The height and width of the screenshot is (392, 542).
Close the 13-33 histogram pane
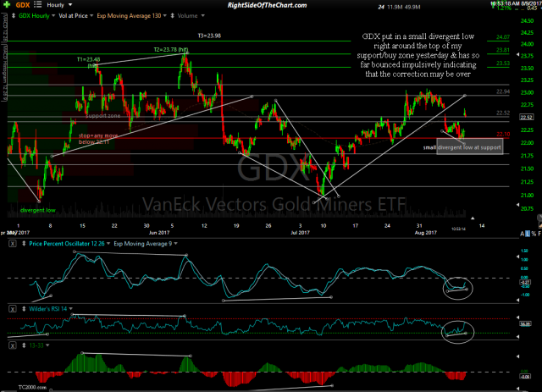tap(13, 345)
